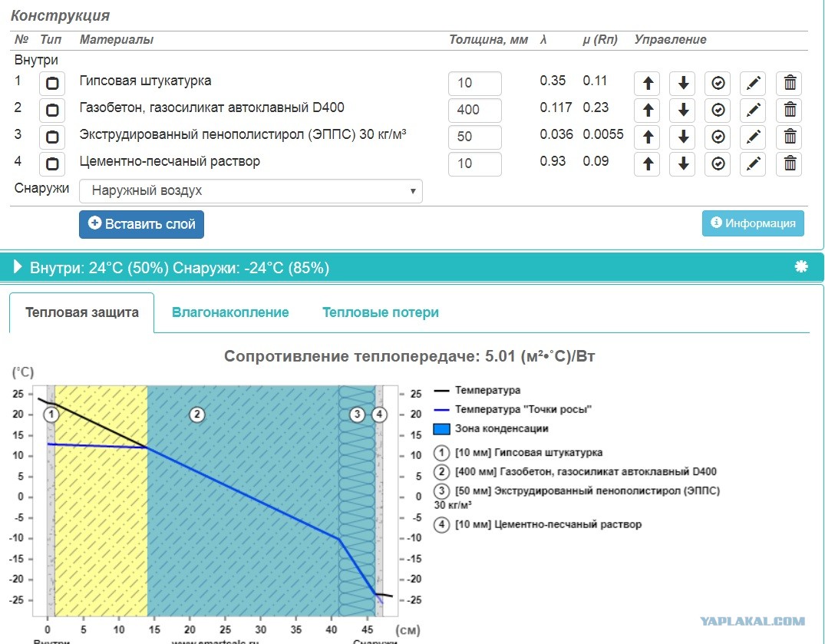825x644 pixels.
Task: Move Газобетон layer up
Action: point(647,110)
